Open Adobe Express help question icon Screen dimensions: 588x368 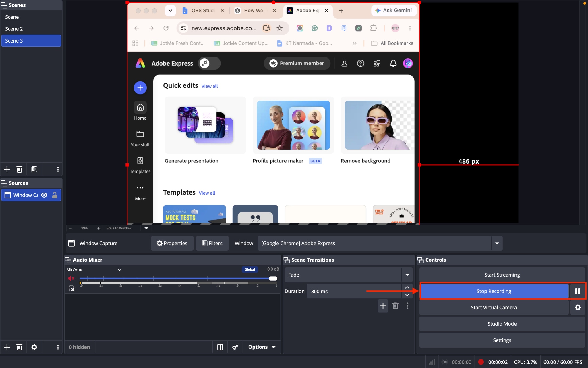click(x=361, y=63)
